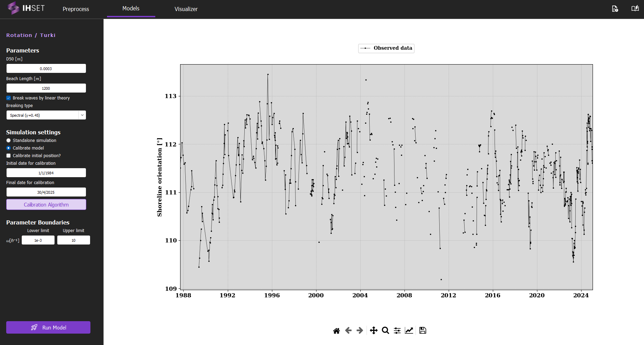Screen dimensions: 644x345
Task: Select the zoom magnifier tool
Action: [x=386, y=330]
